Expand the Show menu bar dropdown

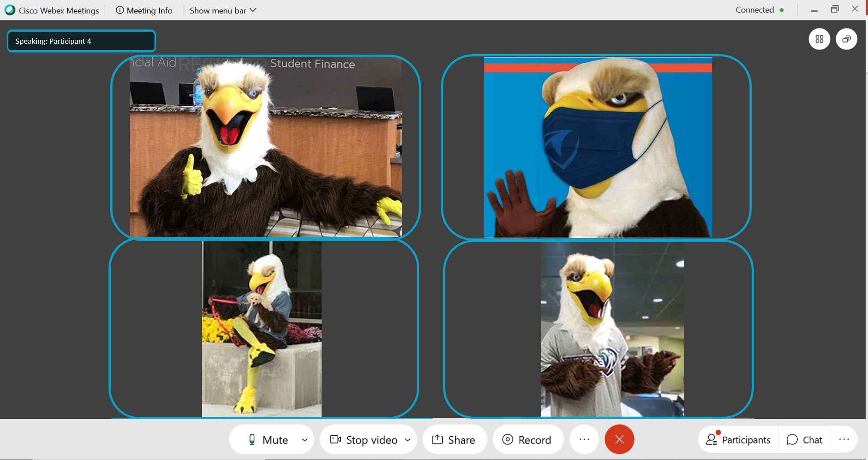click(223, 10)
